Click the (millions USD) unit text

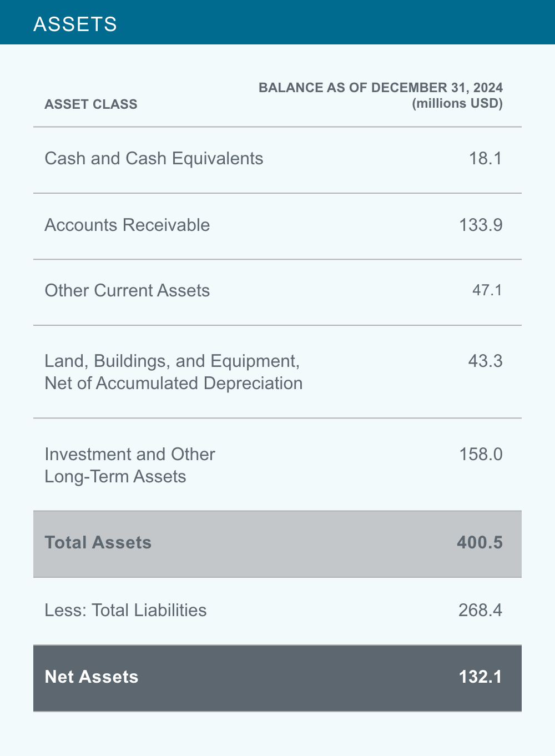click(x=457, y=104)
